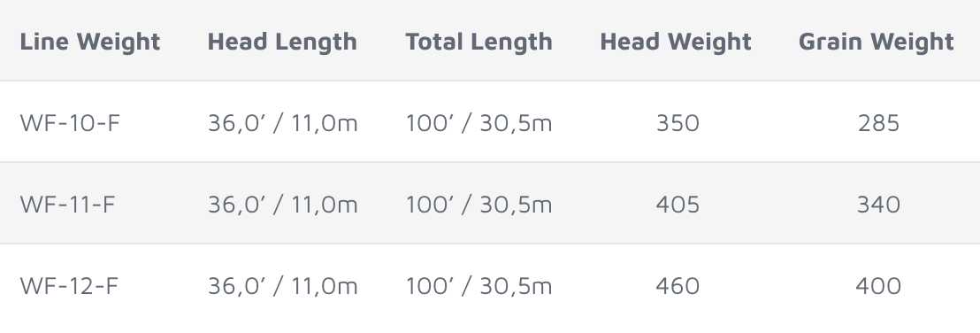Select the WF-11-F line weight cell
This screenshot has height=333, width=980.
(67, 205)
